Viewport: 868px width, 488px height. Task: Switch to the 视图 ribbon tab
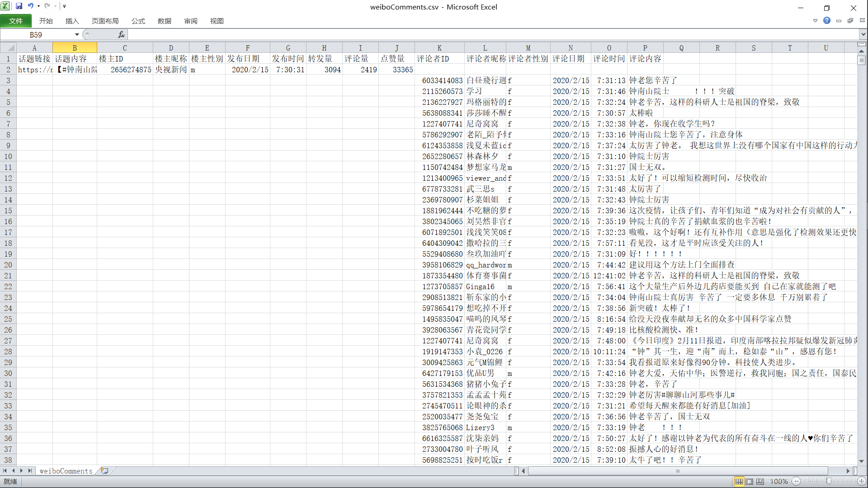pyautogui.click(x=217, y=21)
